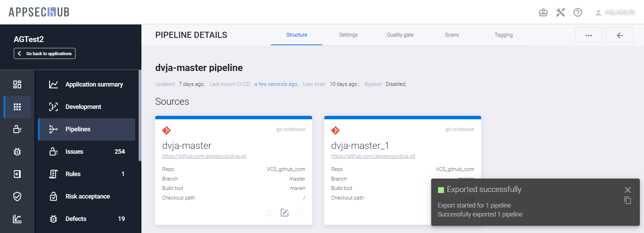Copy the export notification text

(x=627, y=201)
